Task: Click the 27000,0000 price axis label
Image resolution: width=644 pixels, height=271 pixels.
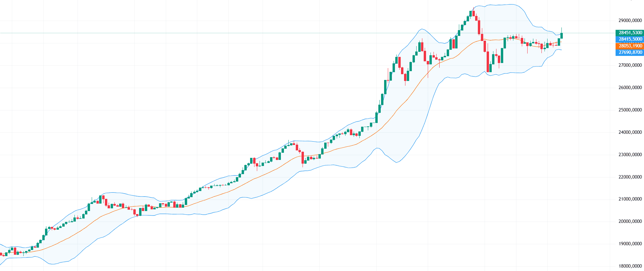Action: (x=630, y=65)
